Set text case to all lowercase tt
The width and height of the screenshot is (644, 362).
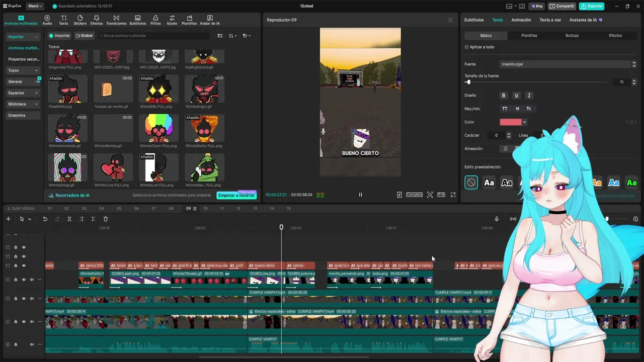click(517, 109)
